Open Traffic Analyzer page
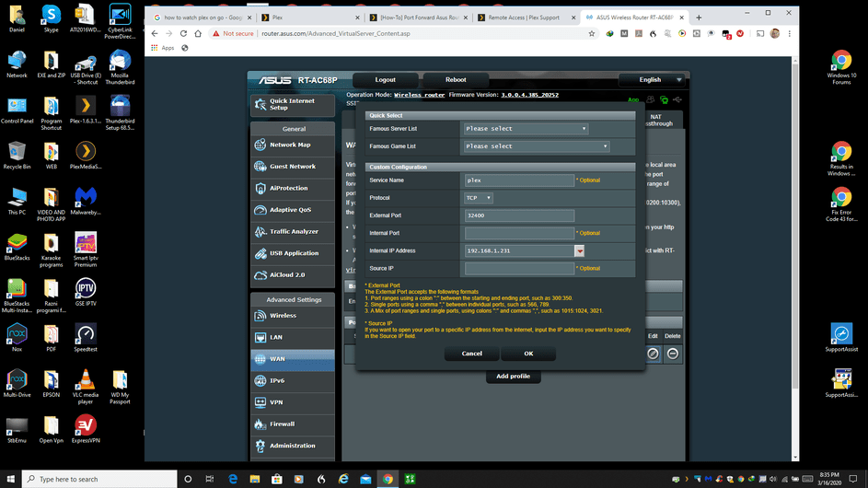Viewport: 868px width, 488px height. point(293,231)
